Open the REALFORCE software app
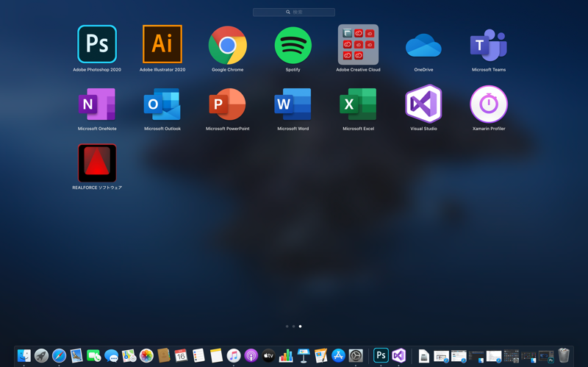Image resolution: width=588 pixels, height=367 pixels. (x=97, y=163)
